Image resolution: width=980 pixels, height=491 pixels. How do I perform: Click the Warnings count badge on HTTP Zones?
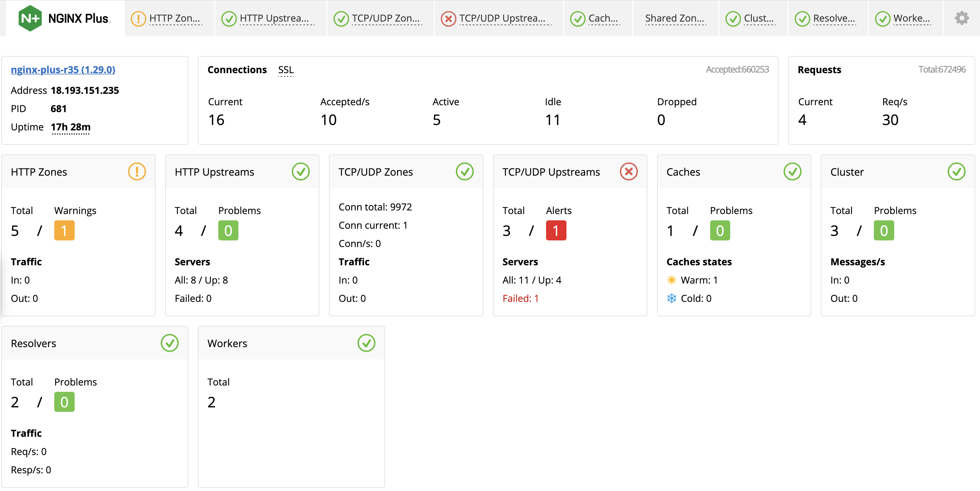[x=64, y=230]
